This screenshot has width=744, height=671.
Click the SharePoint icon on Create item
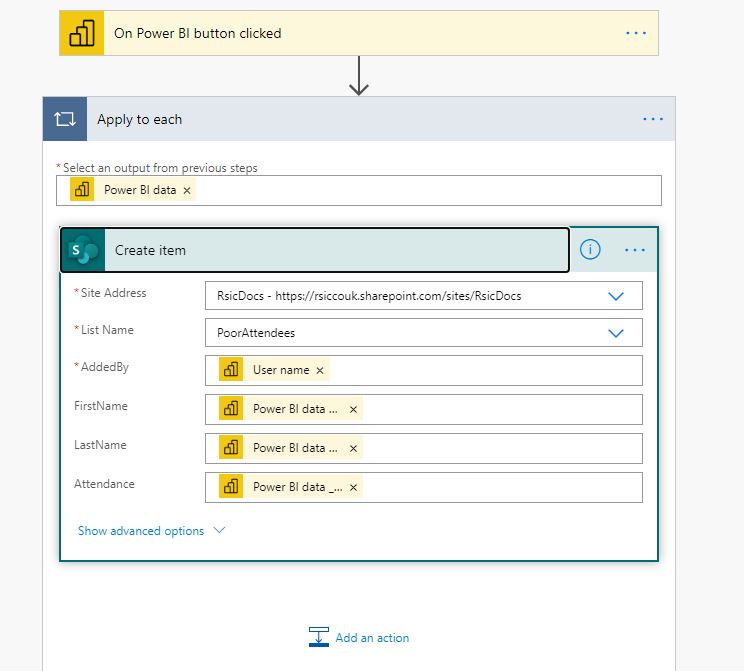[83, 250]
